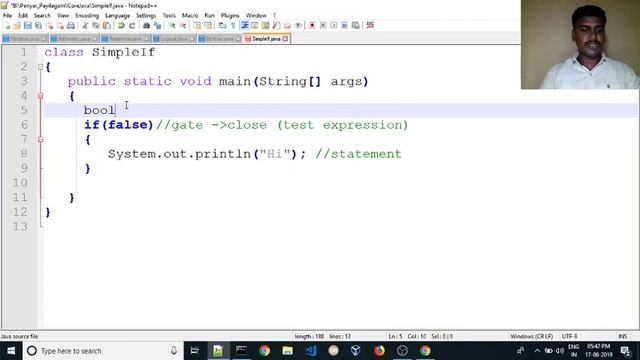Viewport: 640px width, 360px height.
Task: Toggle INS insert mode in status bar
Action: (622, 336)
